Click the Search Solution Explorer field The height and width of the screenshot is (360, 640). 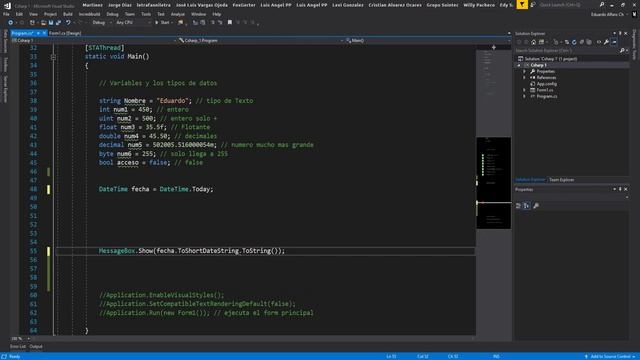(x=567, y=51)
